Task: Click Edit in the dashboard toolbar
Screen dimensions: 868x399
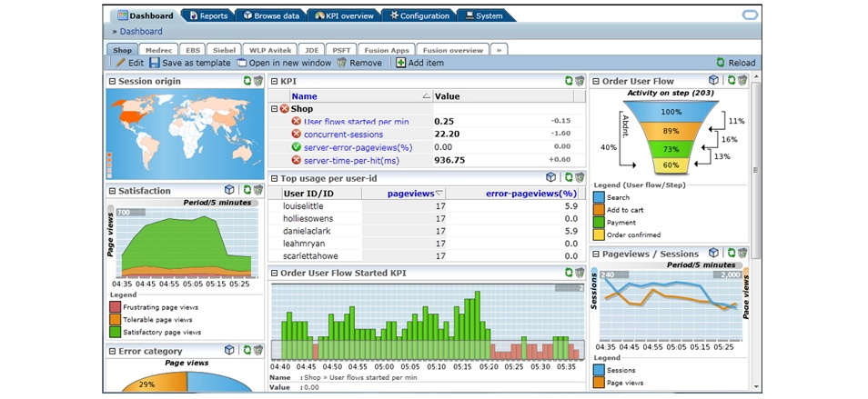Action: tap(129, 63)
